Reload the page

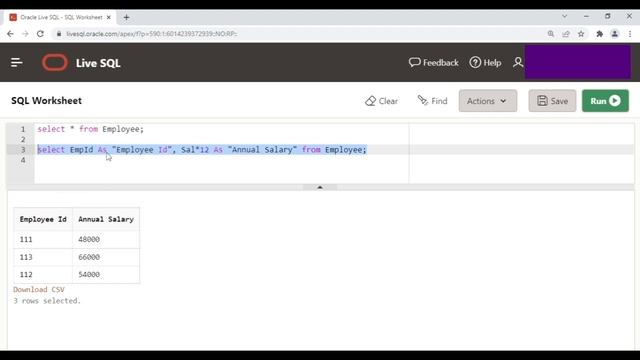[x=40, y=34]
